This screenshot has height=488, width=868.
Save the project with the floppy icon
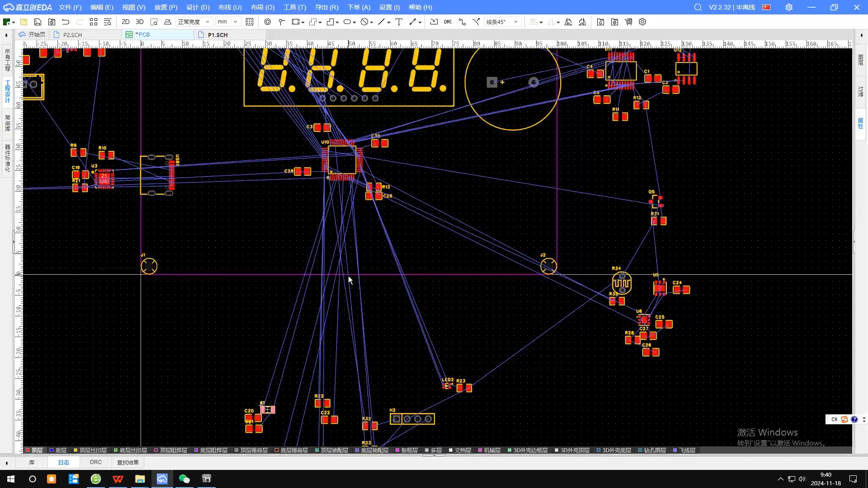(38, 22)
